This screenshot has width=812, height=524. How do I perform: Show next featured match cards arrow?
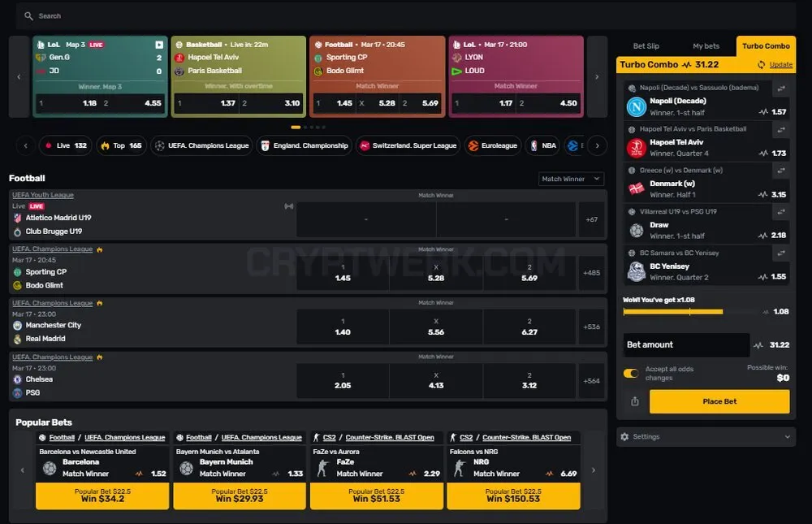(597, 76)
